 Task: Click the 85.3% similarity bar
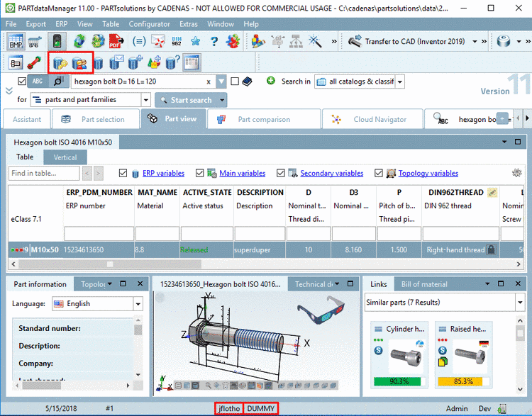[x=463, y=381]
